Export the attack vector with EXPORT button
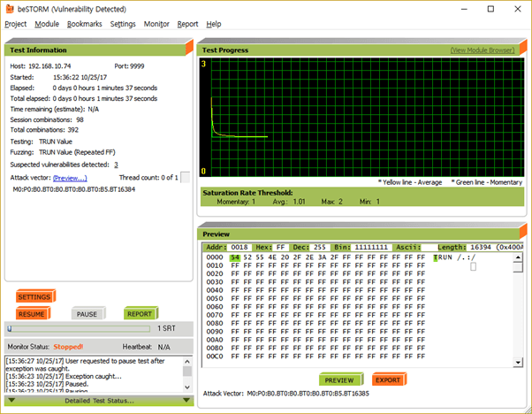The width and height of the screenshot is (532, 414). tap(388, 379)
